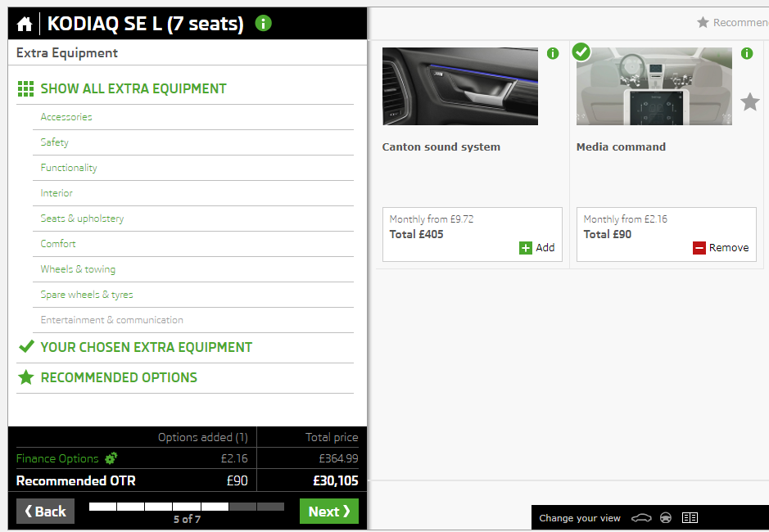Add the Canton sound system
769x532 pixels.
click(x=537, y=248)
